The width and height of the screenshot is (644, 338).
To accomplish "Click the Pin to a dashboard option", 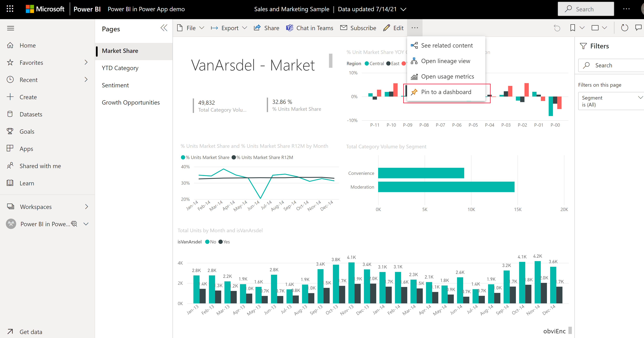I will (x=446, y=92).
